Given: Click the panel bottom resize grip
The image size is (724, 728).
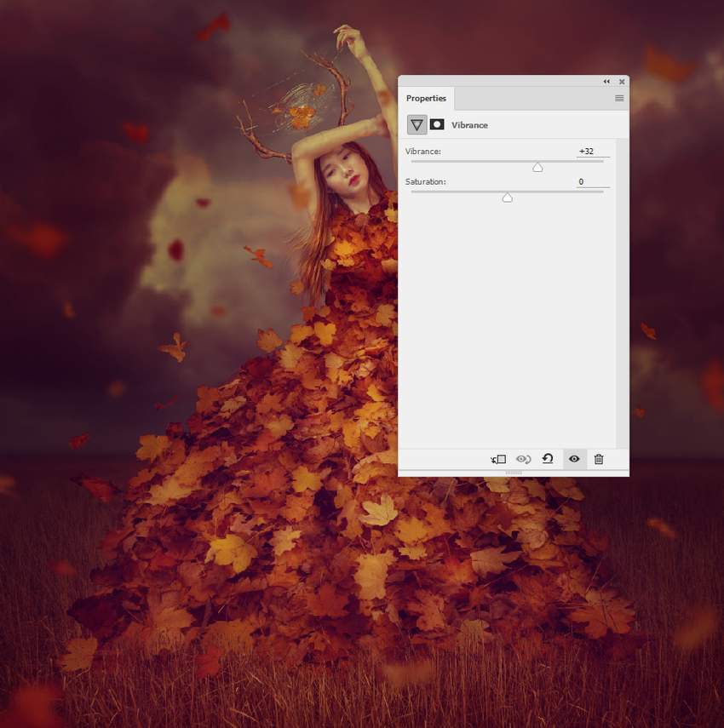Looking at the screenshot, I should [x=514, y=473].
